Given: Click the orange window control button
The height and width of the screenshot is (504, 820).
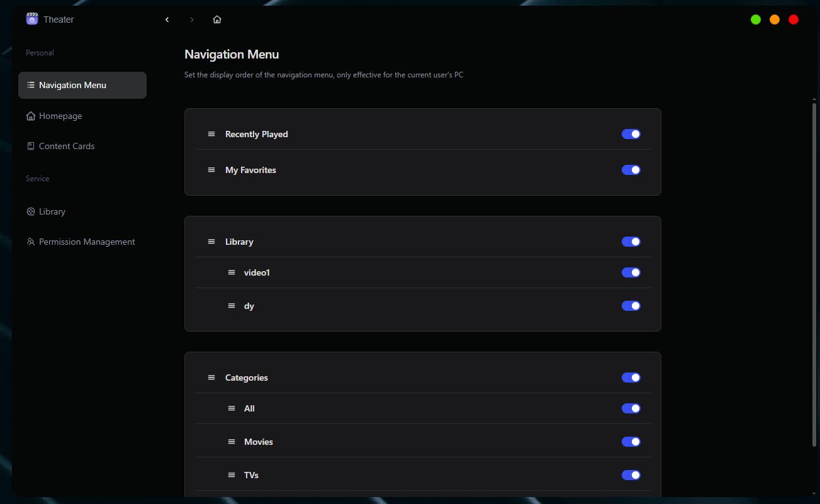Looking at the screenshot, I should [775, 20].
